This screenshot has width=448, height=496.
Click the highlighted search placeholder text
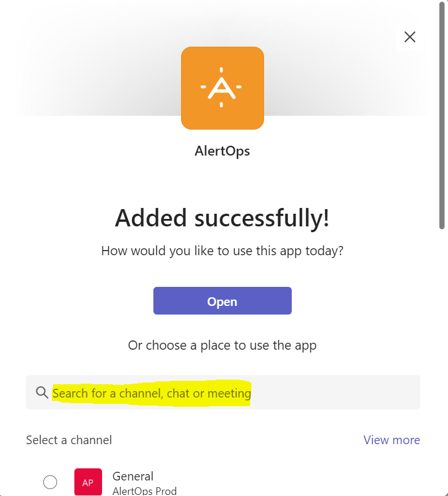coord(152,393)
